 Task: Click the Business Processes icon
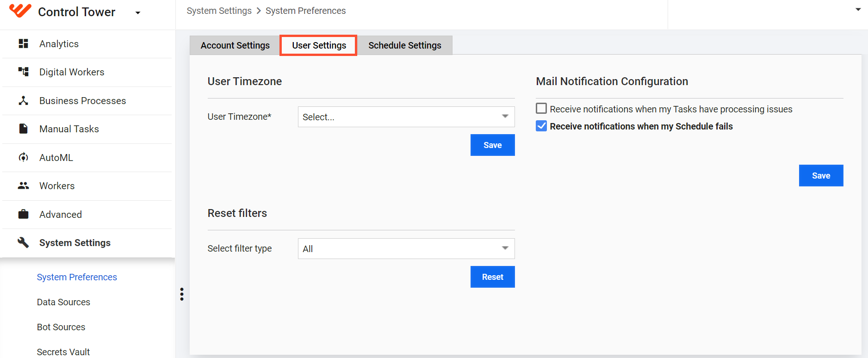[23, 100]
